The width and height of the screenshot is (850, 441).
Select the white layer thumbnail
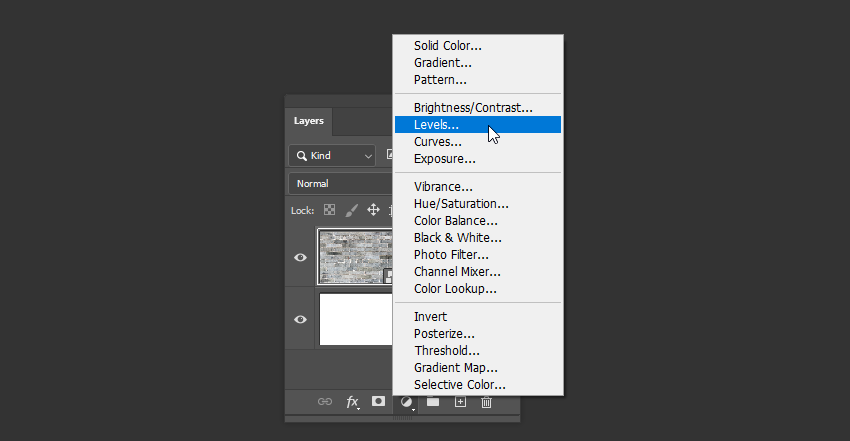[x=355, y=319]
